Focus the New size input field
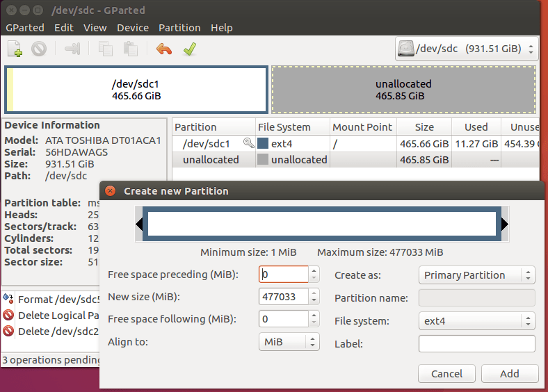Image resolution: width=548 pixels, height=392 pixels. tap(284, 297)
